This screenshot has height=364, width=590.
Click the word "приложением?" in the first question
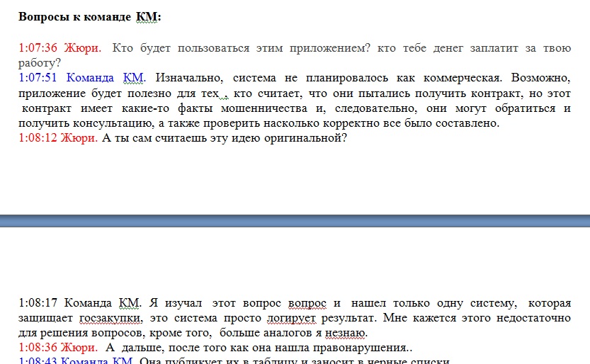point(330,48)
